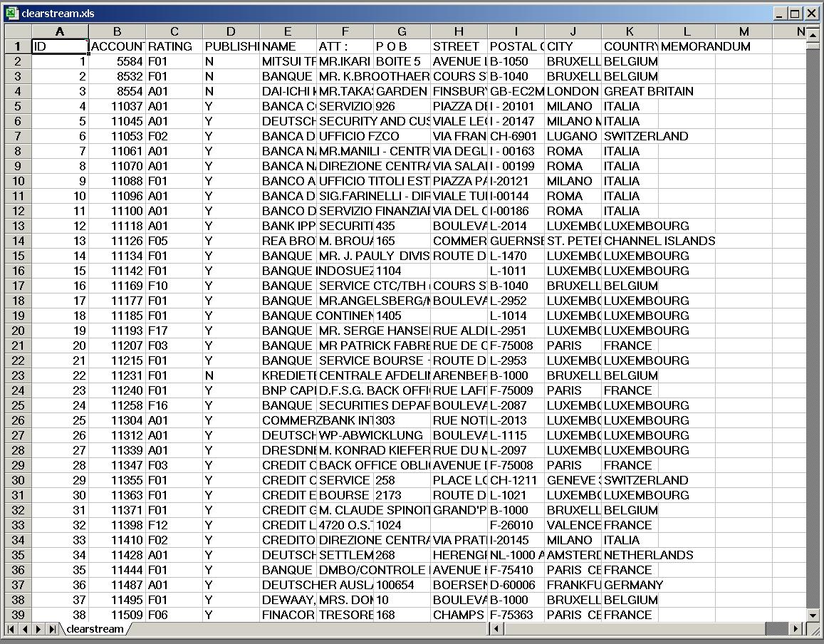Select column K header

pos(630,31)
